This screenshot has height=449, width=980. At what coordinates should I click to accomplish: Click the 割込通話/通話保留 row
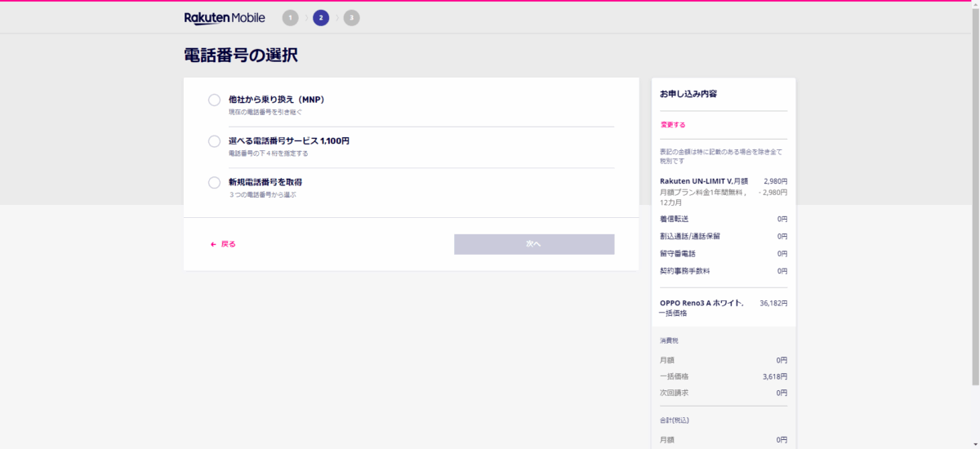724,236
